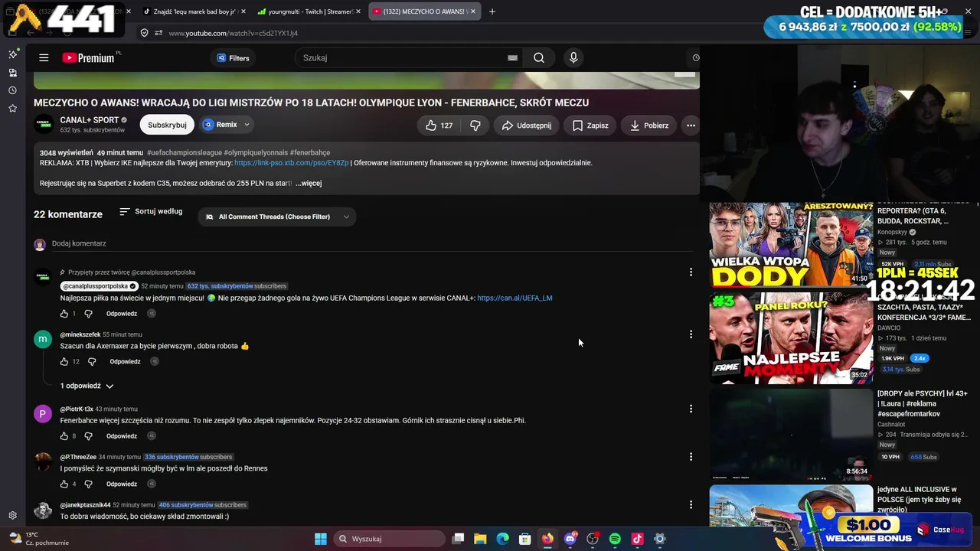Download video with Pobierz button
The width and height of the screenshot is (980, 551).
coord(649,126)
